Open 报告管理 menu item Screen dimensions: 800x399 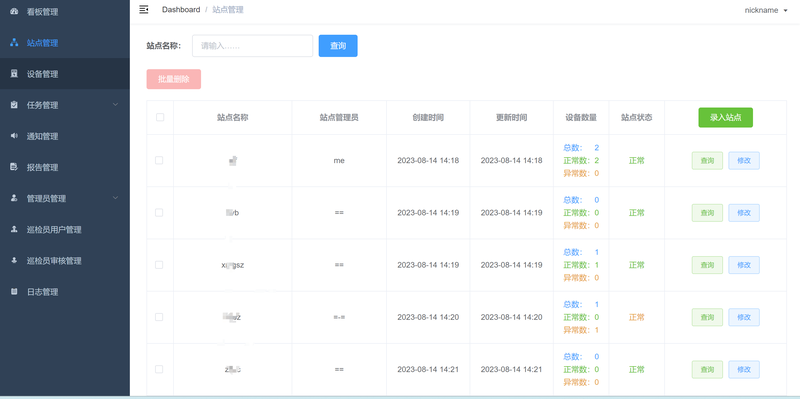coord(65,167)
